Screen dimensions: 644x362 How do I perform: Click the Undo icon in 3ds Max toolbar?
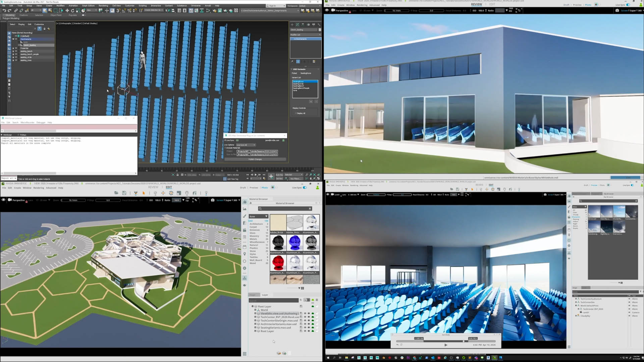tap(4, 11)
